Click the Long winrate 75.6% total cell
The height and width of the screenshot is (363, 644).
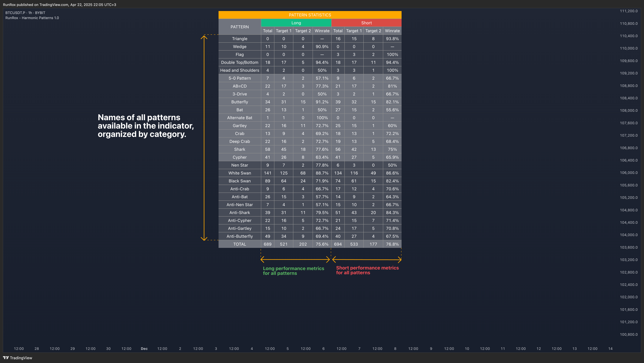(x=322, y=244)
